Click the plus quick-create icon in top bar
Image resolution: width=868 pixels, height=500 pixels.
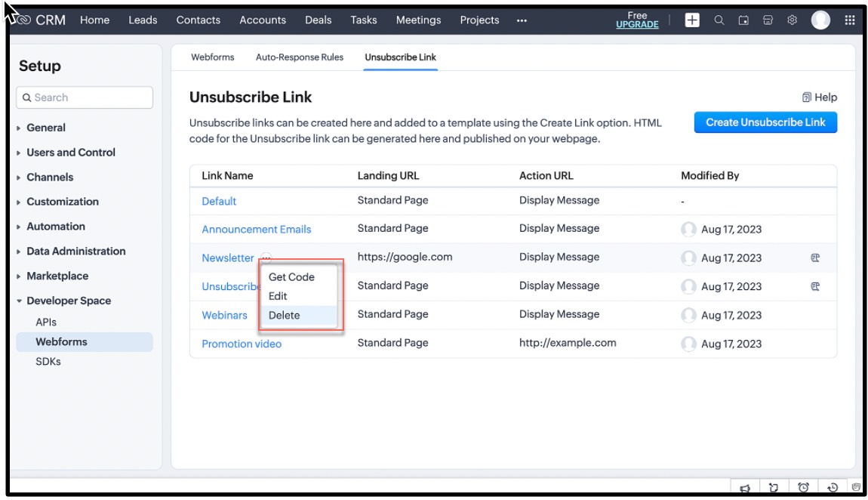point(691,20)
